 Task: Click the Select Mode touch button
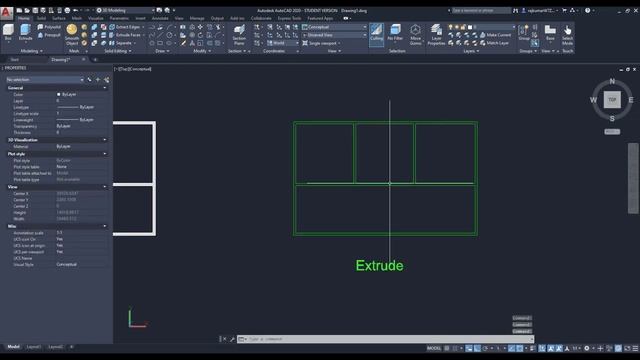coord(567,34)
